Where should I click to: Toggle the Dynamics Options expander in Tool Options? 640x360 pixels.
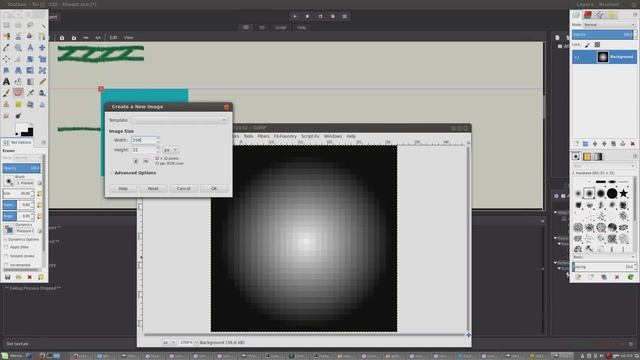[6, 240]
